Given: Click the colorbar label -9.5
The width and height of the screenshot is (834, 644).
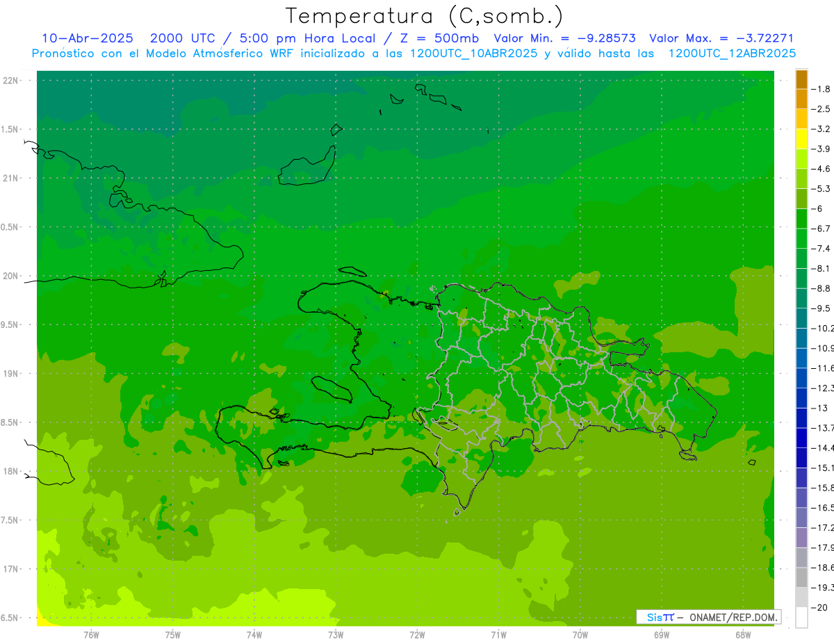Looking at the screenshot, I should click(821, 308).
